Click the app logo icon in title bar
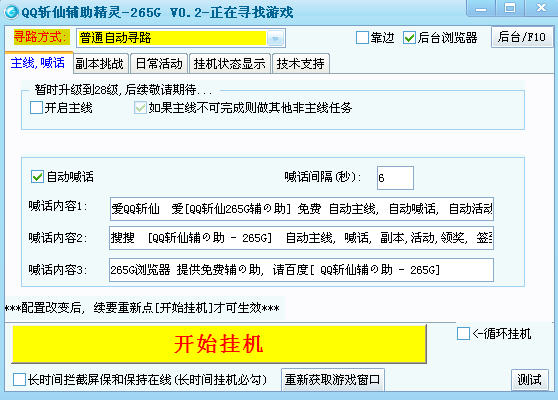 point(11,12)
